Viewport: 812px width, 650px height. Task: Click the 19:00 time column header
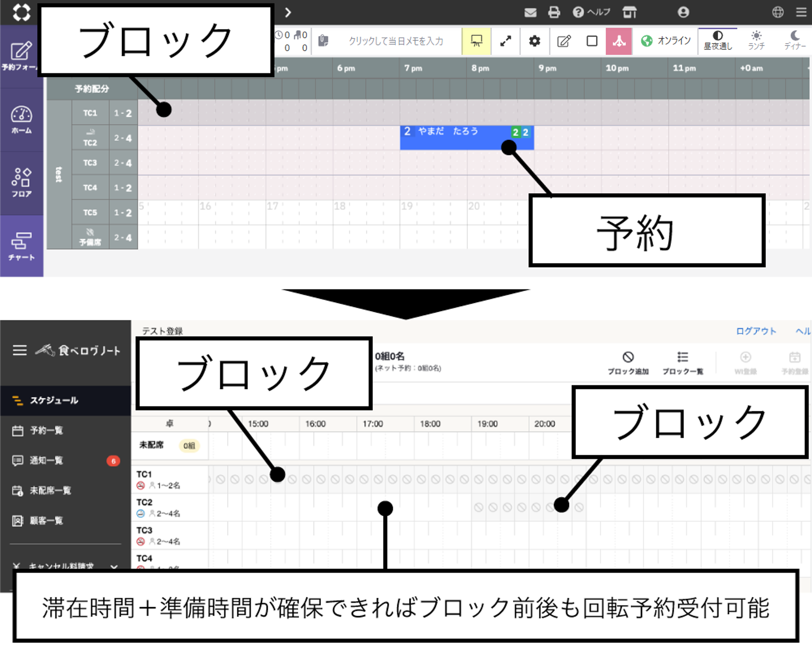point(487,424)
